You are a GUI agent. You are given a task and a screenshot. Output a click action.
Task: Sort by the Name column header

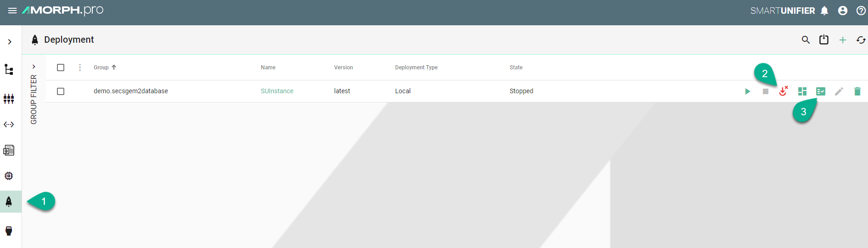pyautogui.click(x=268, y=68)
